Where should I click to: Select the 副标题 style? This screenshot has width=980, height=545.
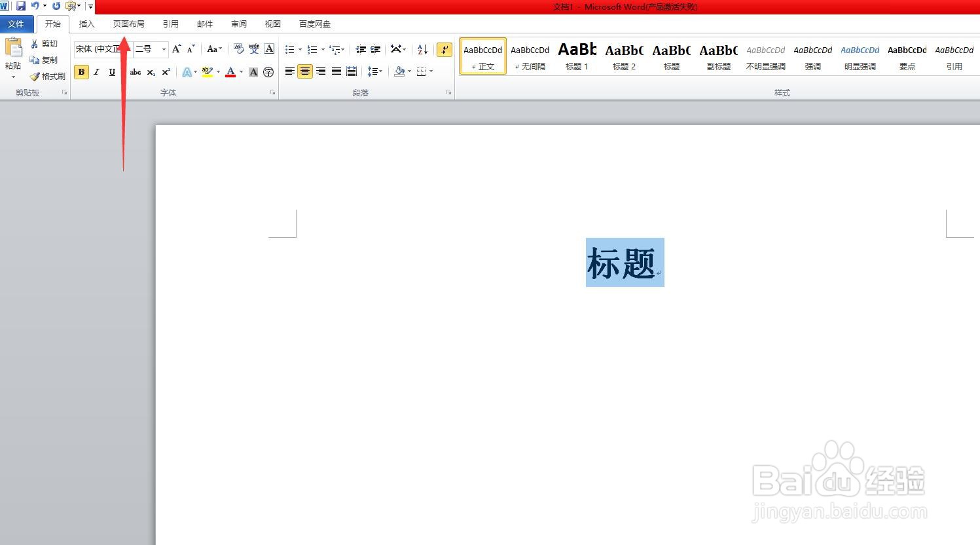click(x=718, y=56)
